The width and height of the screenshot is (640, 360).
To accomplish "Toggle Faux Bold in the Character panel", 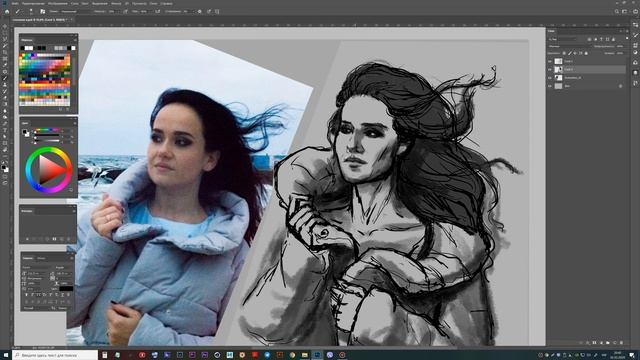I will pos(27,295).
